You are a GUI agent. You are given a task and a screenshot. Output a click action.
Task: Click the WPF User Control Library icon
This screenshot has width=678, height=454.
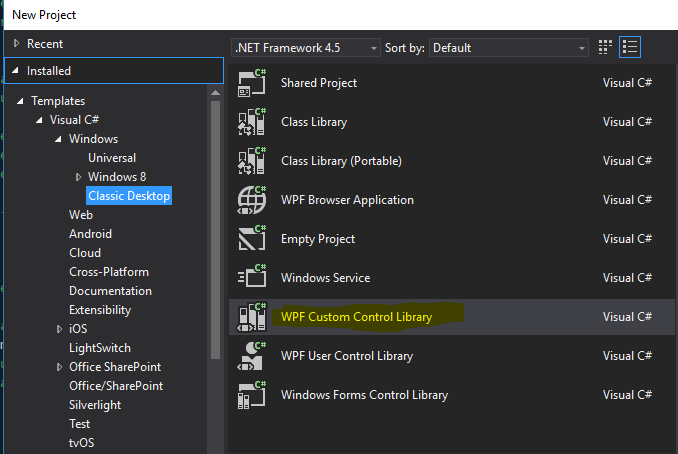(x=251, y=356)
